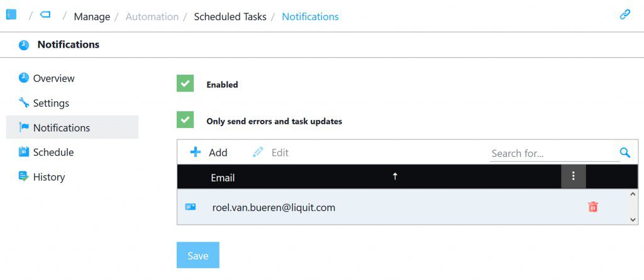The image size is (644, 280).
Task: Click the blue plus Add icon
Action: 196,152
